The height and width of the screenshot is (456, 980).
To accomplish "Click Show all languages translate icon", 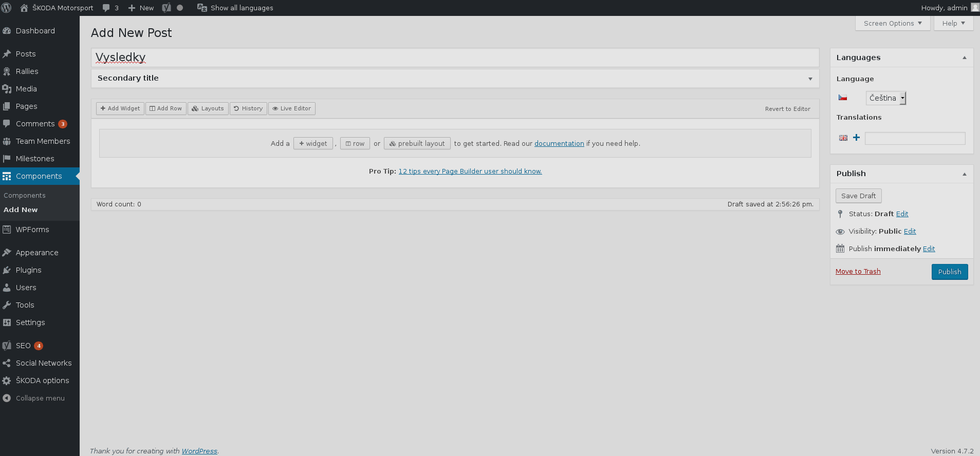I will click(x=202, y=8).
